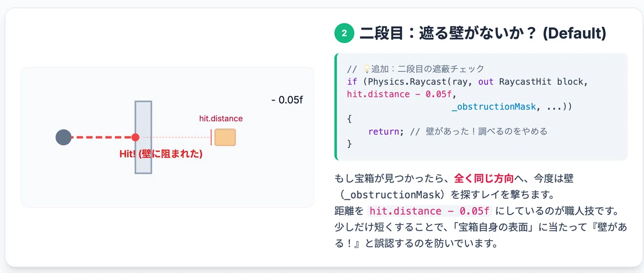Click the heading 二段目：遮る壁がないか？ (Default)
Screen dimensions: 644x273
click(483, 33)
